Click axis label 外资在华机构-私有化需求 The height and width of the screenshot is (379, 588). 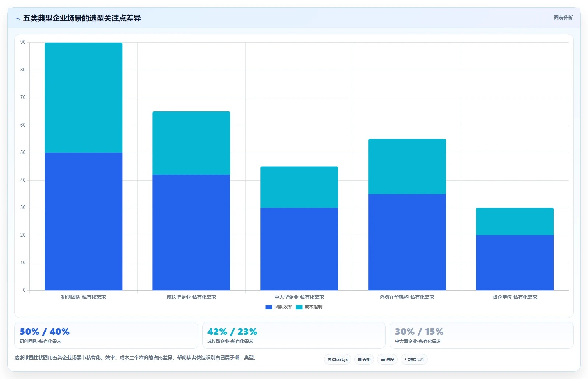pyautogui.click(x=407, y=297)
